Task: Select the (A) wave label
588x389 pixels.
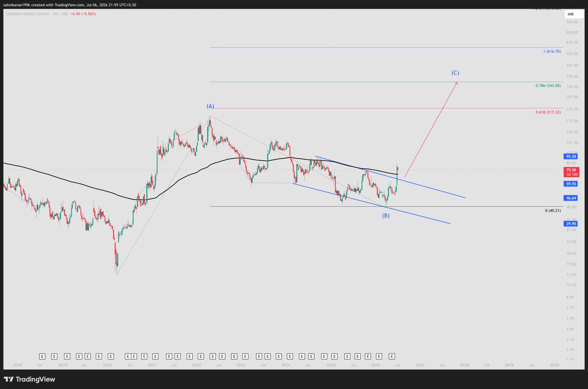Action: (210, 106)
